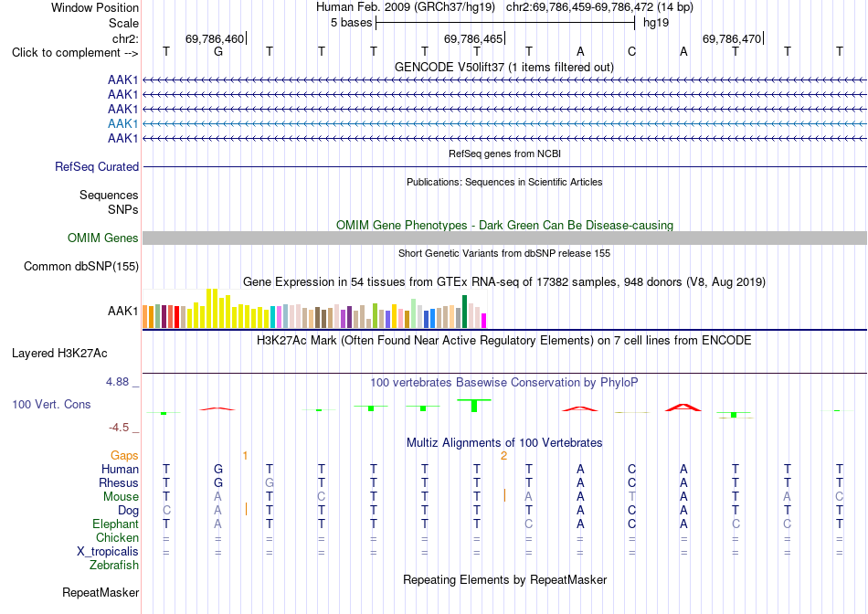Click the 4.88 PhyloP upper limit value
The height and width of the screenshot is (614, 868).
click(117, 382)
